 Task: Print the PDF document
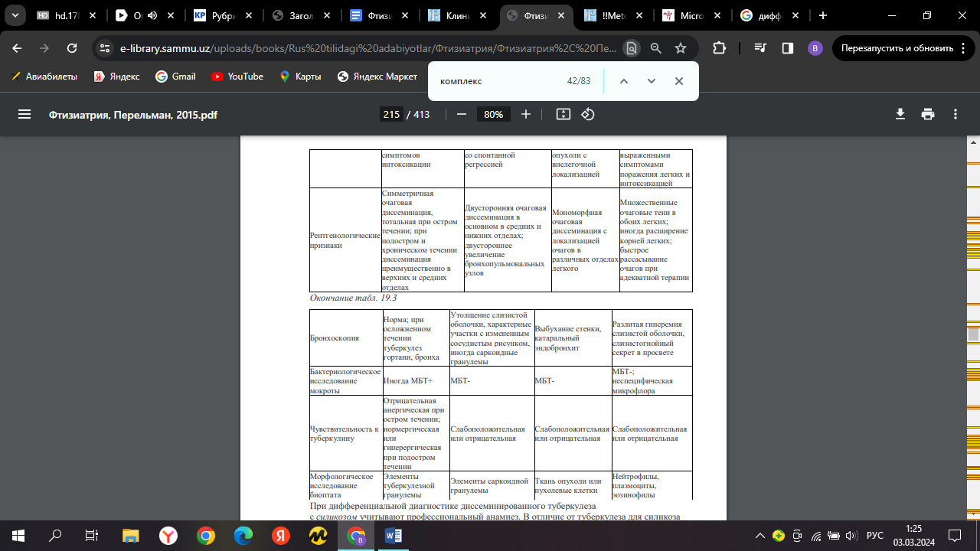click(928, 114)
